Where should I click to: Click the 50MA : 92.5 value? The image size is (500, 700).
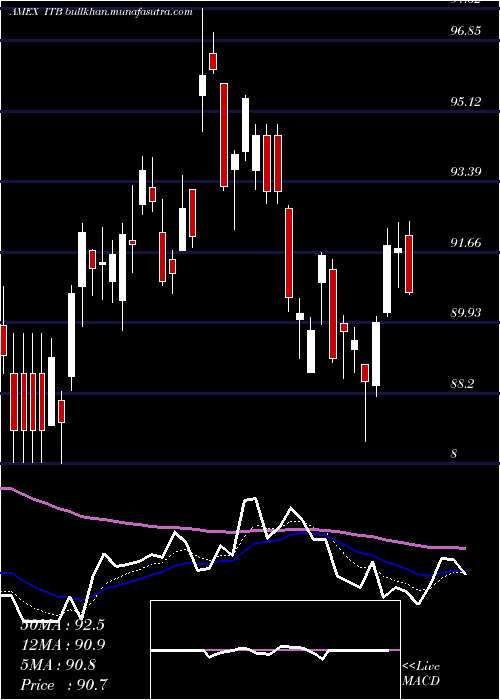pos(62,625)
